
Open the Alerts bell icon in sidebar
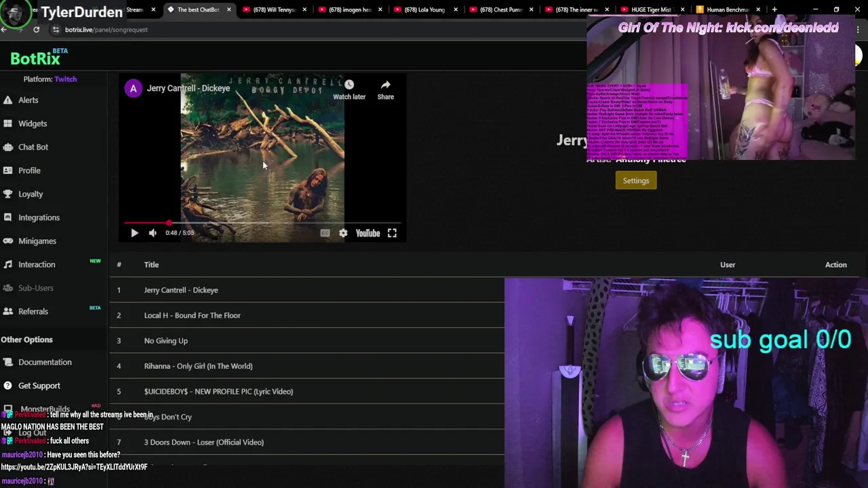point(7,100)
